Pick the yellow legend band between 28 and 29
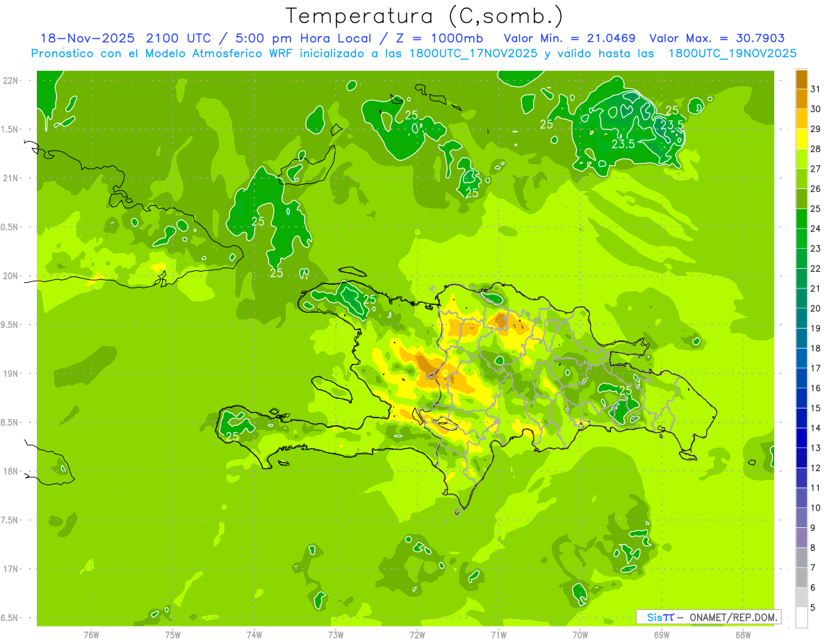The image size is (834, 644). (x=801, y=138)
